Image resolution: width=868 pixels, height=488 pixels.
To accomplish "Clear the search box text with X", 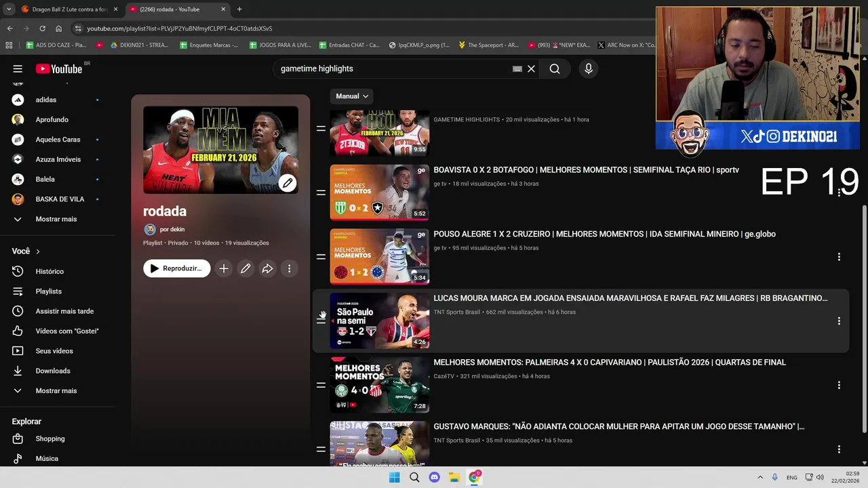I will [532, 68].
